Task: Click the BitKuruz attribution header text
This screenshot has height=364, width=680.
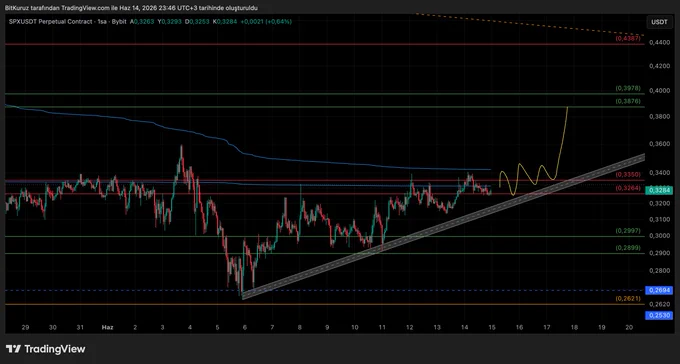Action: tap(131, 8)
